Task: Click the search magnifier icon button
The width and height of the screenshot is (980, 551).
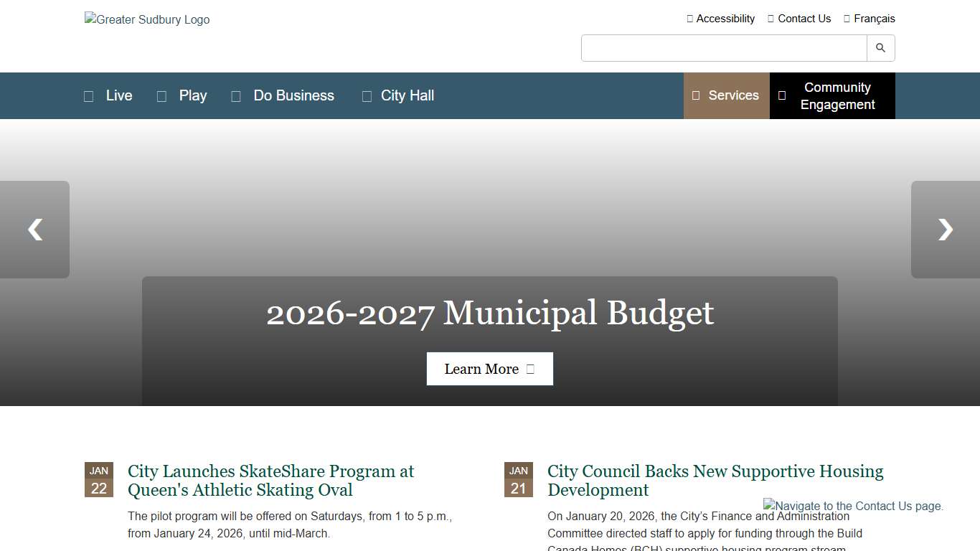Action: pos(880,48)
